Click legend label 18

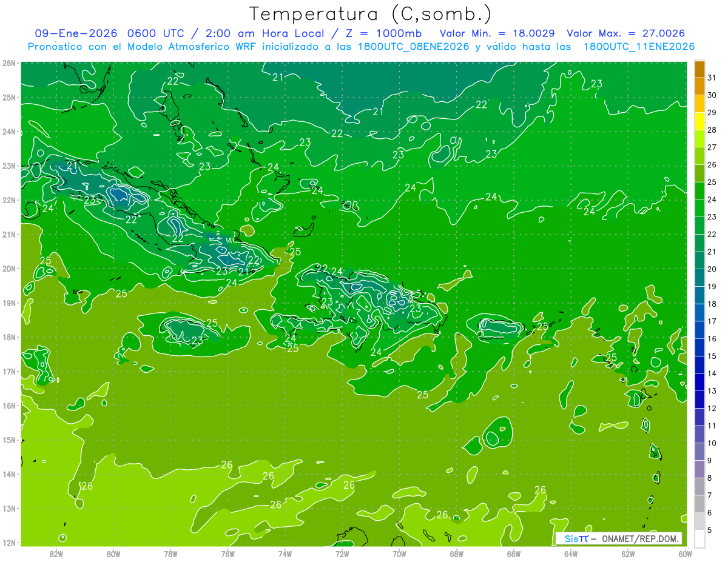712,304
